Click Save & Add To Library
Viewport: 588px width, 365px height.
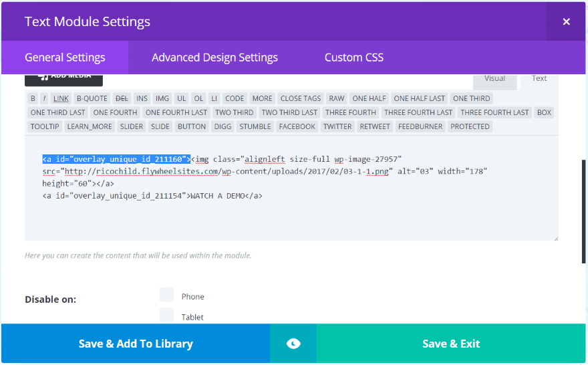136,344
